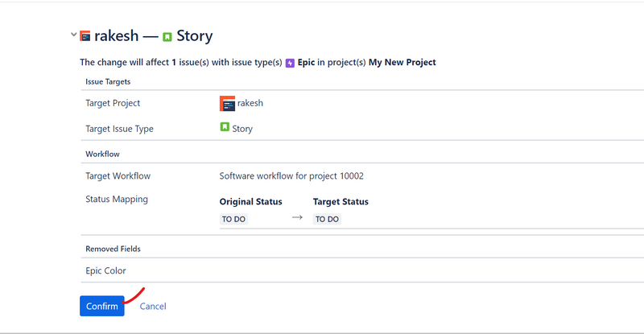The height and width of the screenshot is (334, 644).
Task: Select the My New Project name text
Action: pyautogui.click(x=402, y=62)
